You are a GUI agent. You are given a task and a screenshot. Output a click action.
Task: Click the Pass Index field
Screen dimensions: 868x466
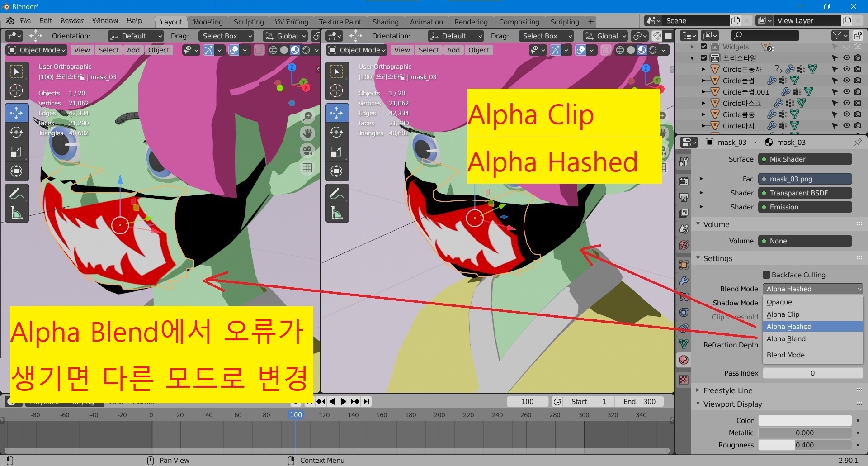813,373
